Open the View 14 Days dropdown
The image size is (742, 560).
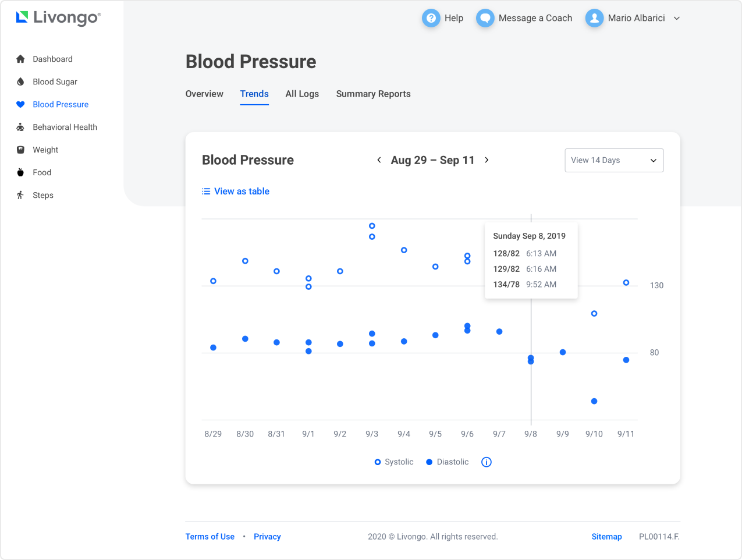click(614, 161)
